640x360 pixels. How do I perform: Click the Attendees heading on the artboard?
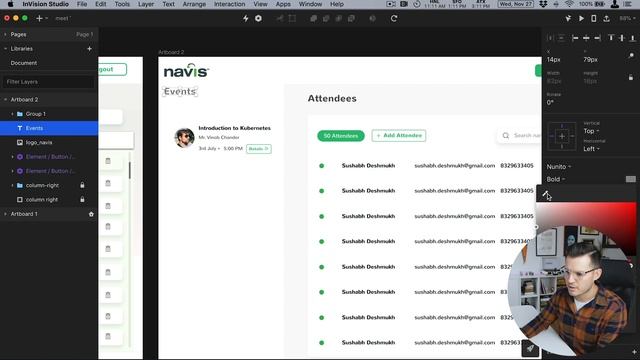click(x=332, y=98)
